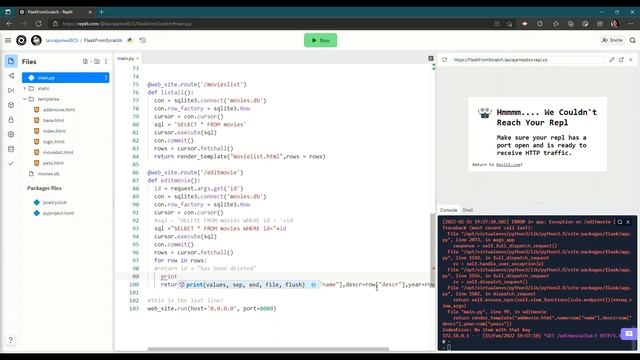Open a new browser tab
This screenshot has height=360, width=640.
[102, 12]
